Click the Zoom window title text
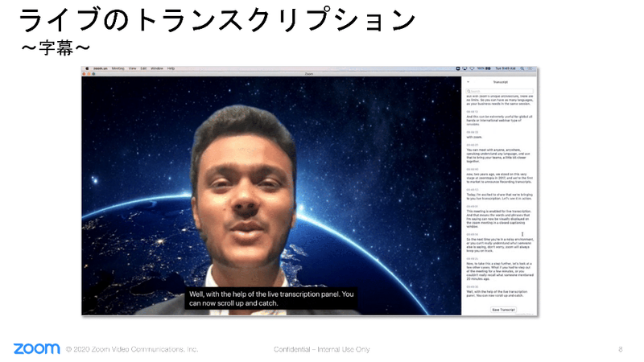644x362 pixels. [x=309, y=74]
